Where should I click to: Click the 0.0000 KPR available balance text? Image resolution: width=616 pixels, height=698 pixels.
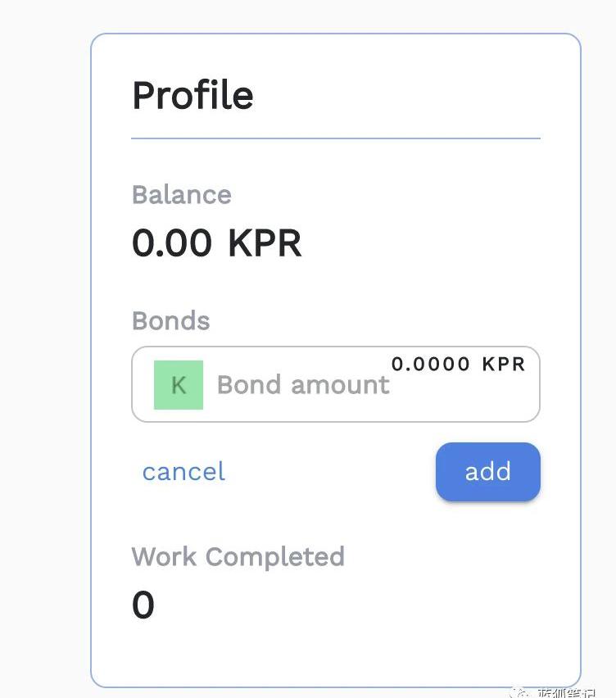458,364
